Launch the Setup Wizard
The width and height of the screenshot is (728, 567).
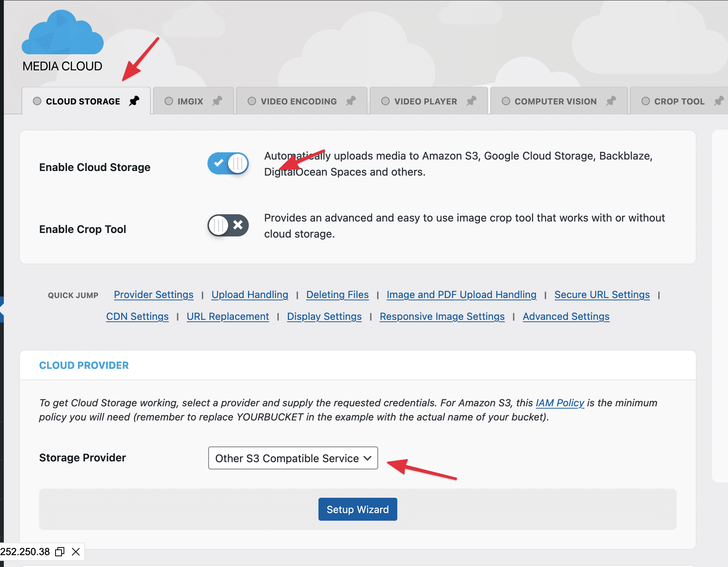pos(357,509)
